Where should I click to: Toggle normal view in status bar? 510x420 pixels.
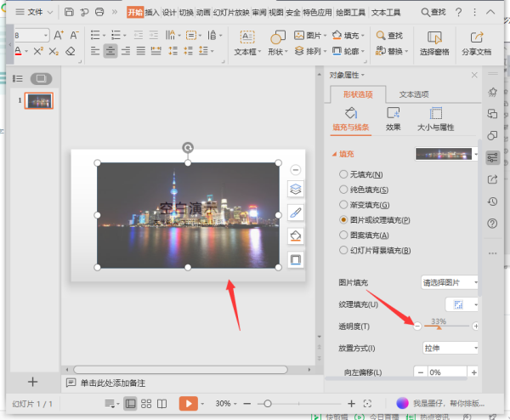[x=130, y=404]
